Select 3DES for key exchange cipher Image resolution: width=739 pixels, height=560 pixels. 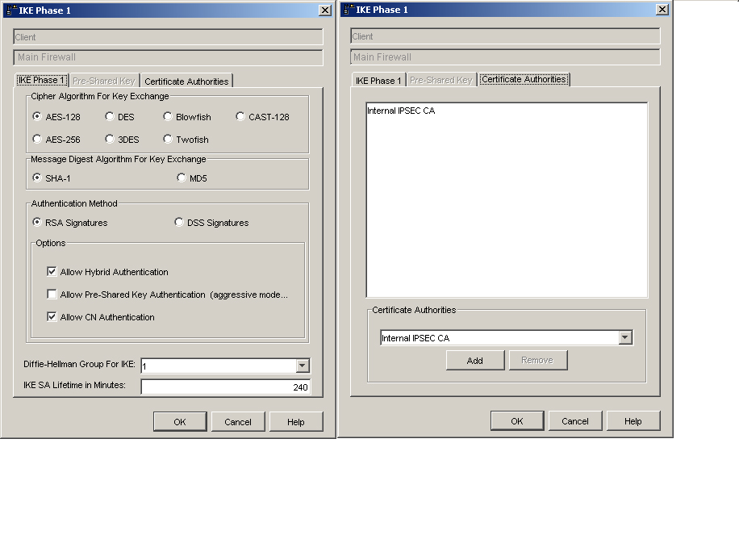[110, 140]
